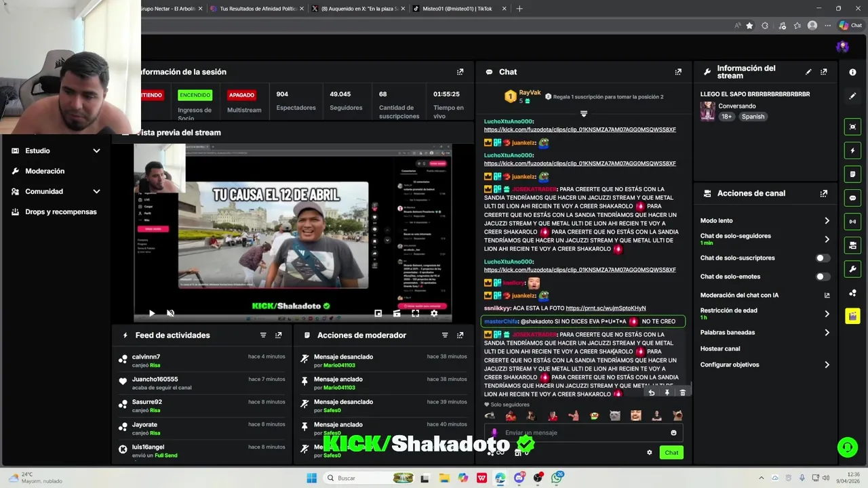Open the yellow clapperboard clips icon

coord(852,317)
